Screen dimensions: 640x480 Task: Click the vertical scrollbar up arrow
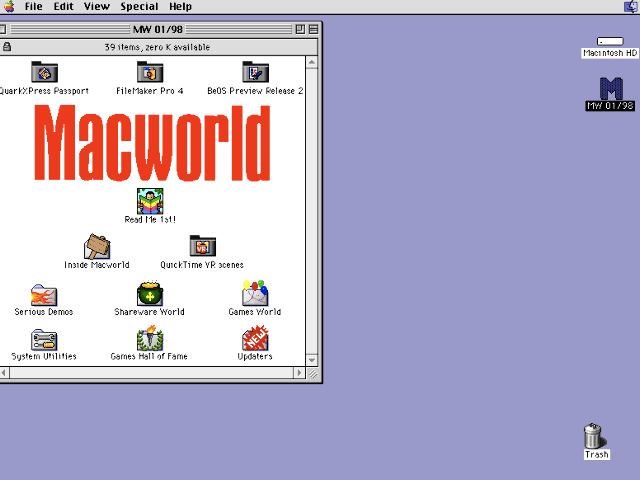[x=312, y=62]
